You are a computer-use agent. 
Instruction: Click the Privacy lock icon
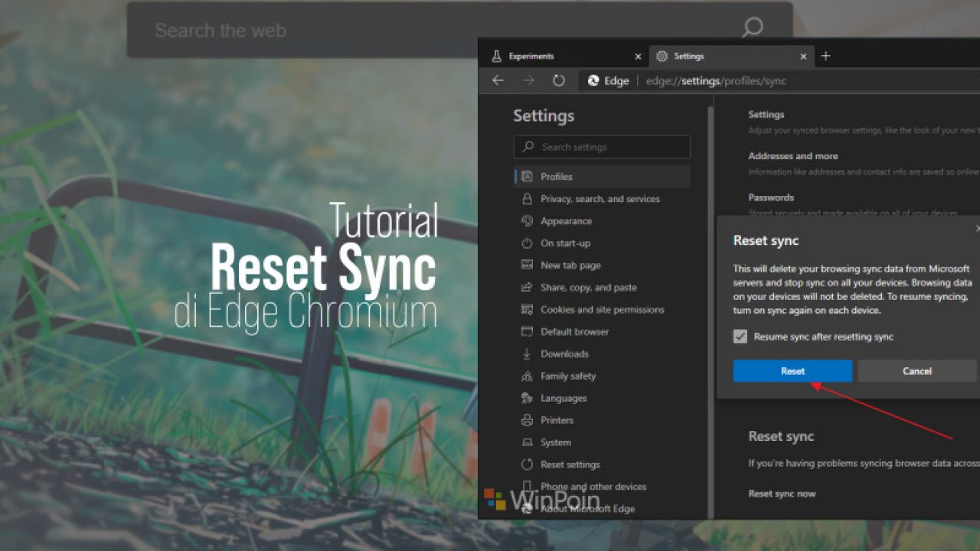(x=527, y=199)
